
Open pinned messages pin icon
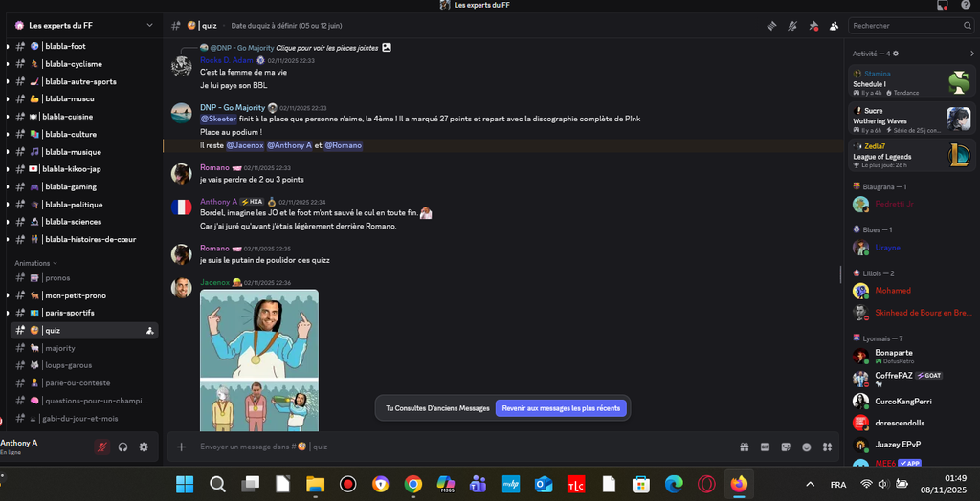click(813, 26)
